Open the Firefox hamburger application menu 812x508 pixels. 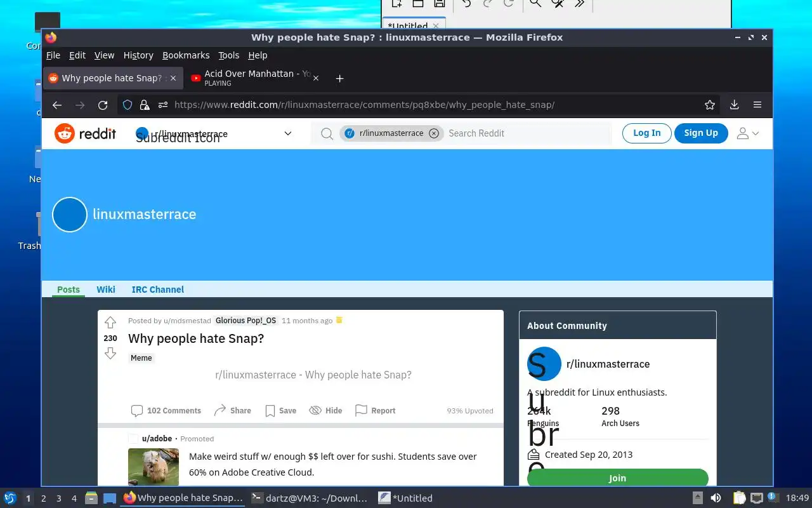point(757,105)
